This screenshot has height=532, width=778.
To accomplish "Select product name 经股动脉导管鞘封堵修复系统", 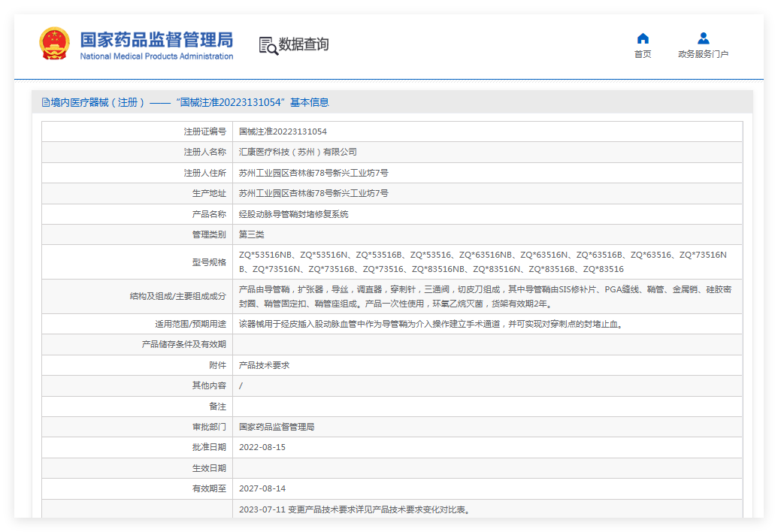I will coord(294,214).
